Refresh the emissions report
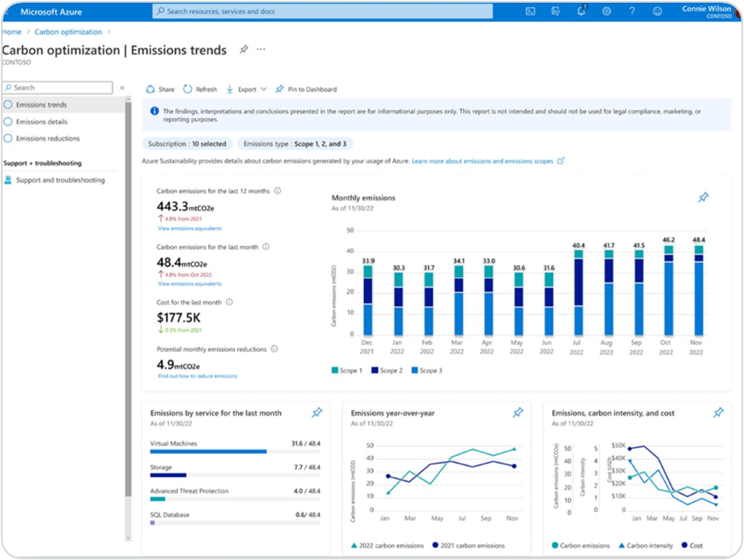Image resolution: width=744 pixels, height=560 pixels. [200, 89]
